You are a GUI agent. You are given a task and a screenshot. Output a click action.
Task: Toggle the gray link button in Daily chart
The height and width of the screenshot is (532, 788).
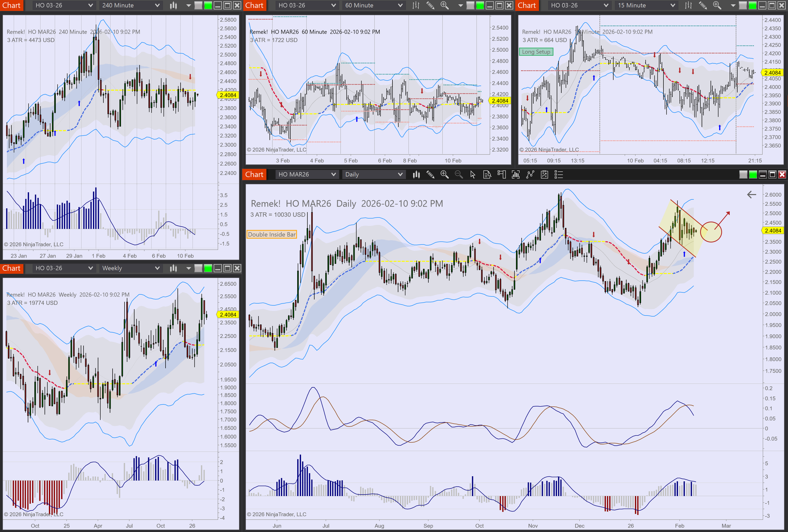743,175
